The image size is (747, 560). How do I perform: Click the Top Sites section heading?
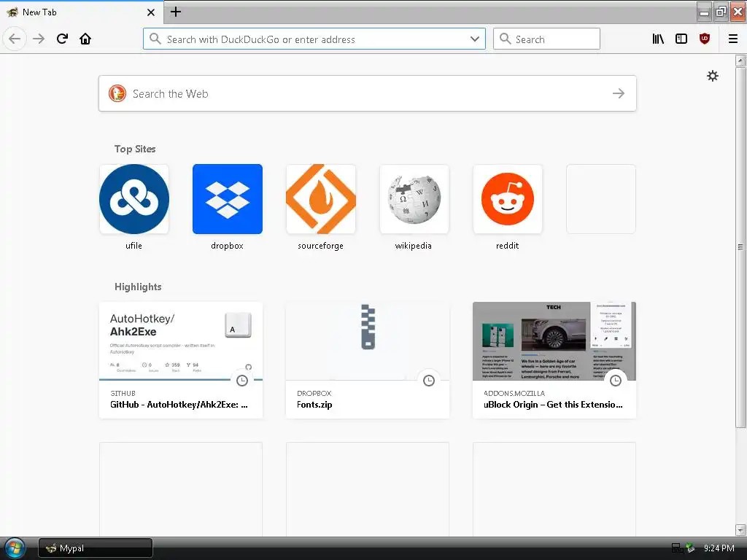click(x=135, y=149)
